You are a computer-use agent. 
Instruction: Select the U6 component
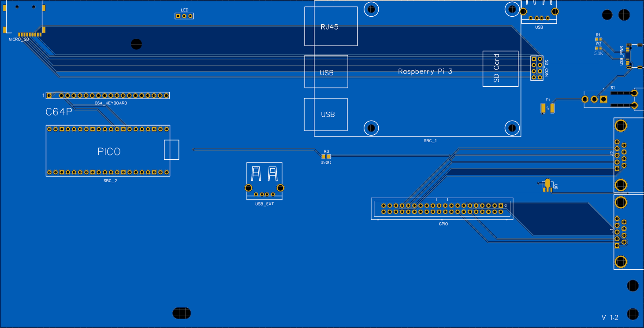[547, 185]
